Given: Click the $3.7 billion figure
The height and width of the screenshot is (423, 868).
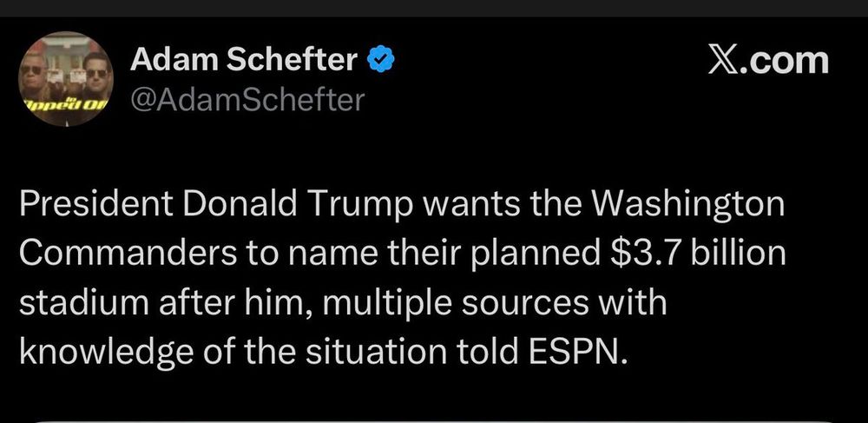Looking at the screenshot, I should [698, 254].
